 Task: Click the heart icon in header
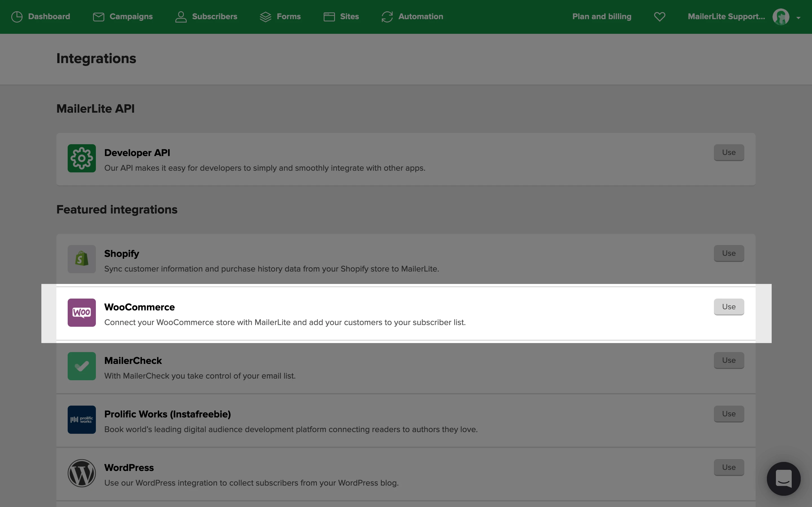pos(659,16)
